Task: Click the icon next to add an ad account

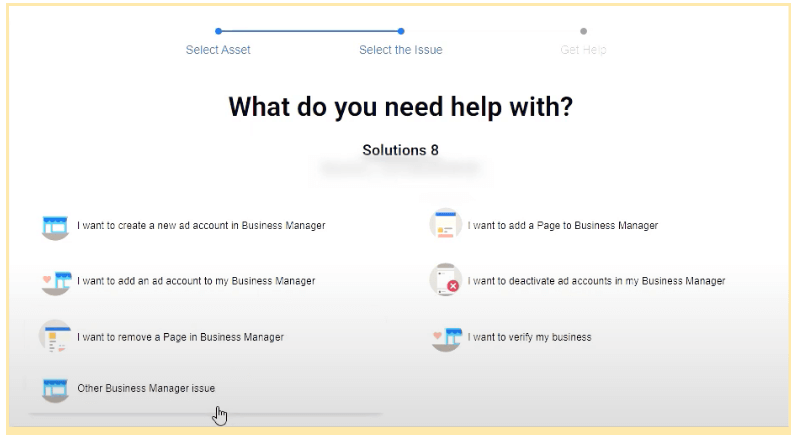Action: [56, 282]
